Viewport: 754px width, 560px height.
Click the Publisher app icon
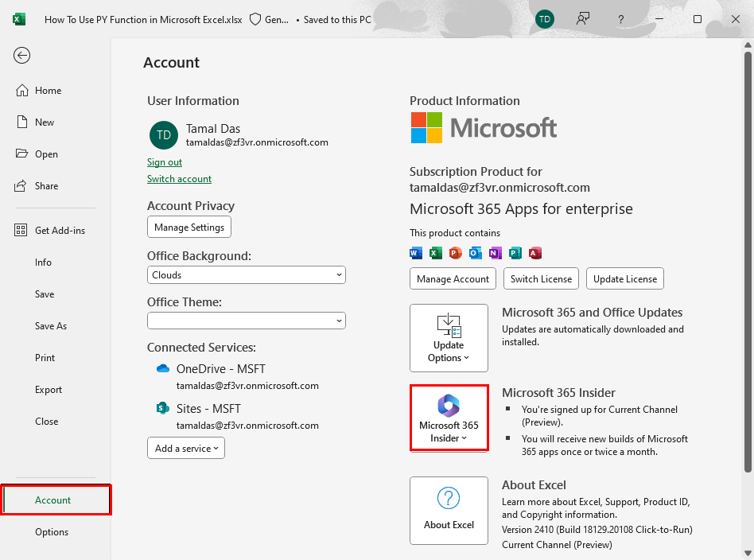click(x=515, y=253)
